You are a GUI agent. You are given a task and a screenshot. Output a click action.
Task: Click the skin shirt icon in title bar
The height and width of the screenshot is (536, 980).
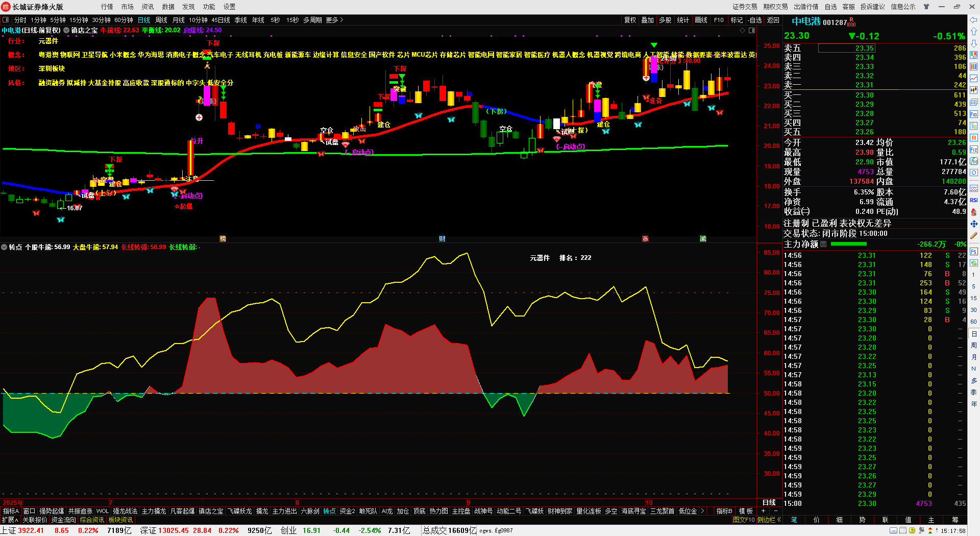[926, 7]
